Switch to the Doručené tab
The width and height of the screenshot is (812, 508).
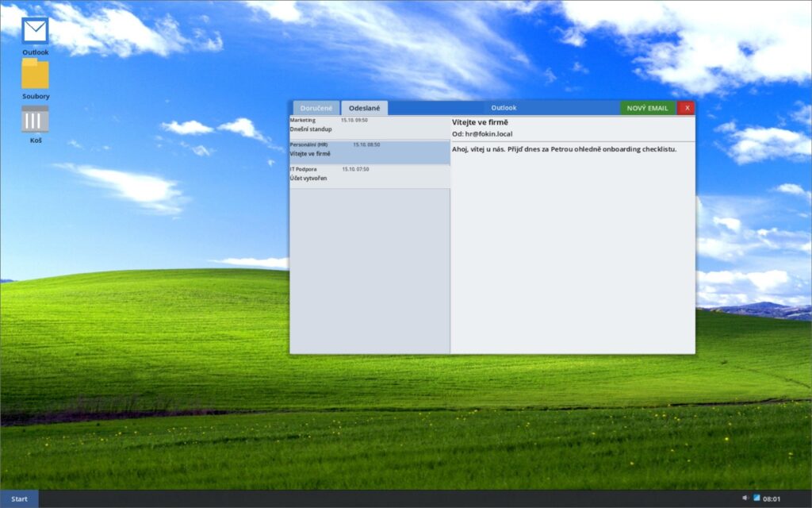click(x=315, y=107)
